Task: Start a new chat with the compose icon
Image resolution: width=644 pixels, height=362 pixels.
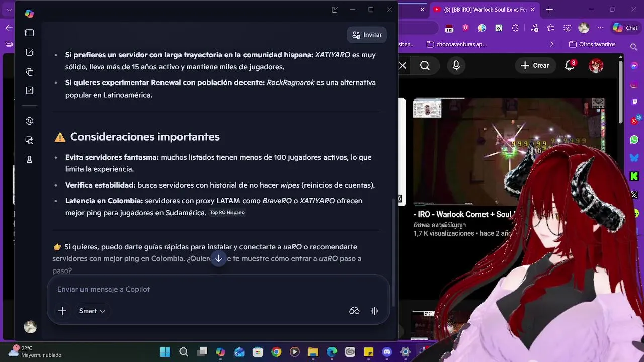Action: 29,52
